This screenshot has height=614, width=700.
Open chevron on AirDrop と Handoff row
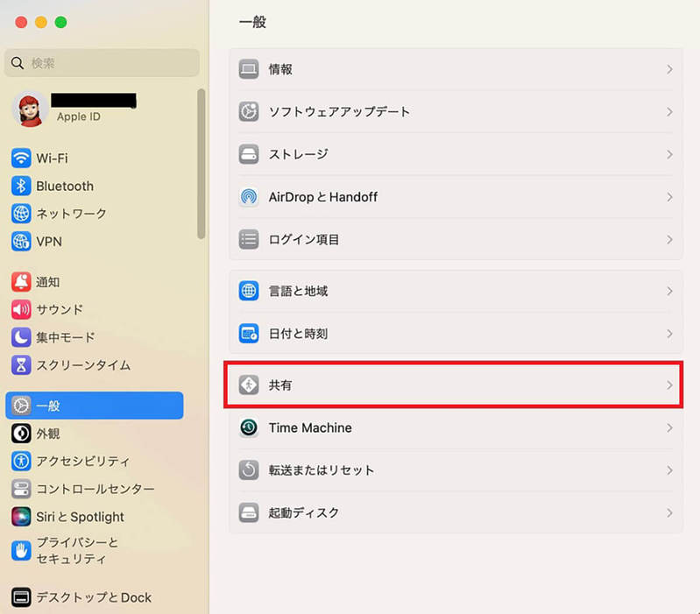pos(669,197)
